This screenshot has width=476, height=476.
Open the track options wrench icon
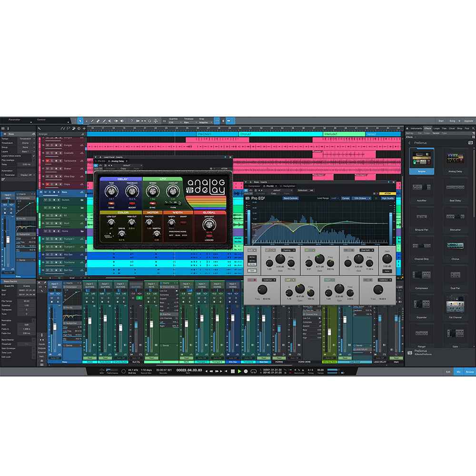click(x=40, y=129)
